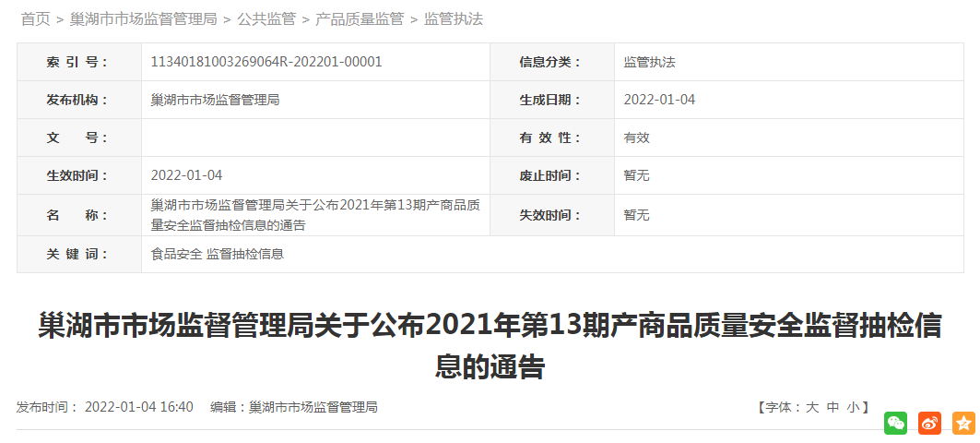Click 生效时间 value 2022-01-04

coord(186,175)
